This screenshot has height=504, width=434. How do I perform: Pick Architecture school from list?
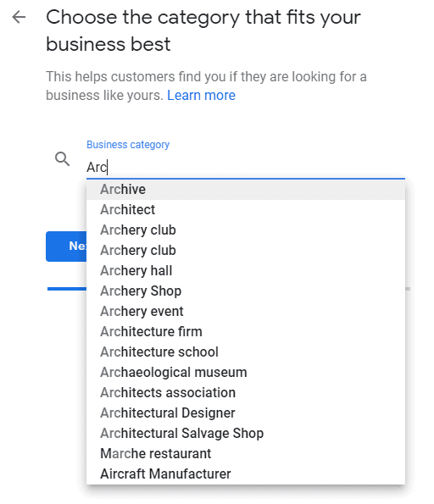[246, 352]
